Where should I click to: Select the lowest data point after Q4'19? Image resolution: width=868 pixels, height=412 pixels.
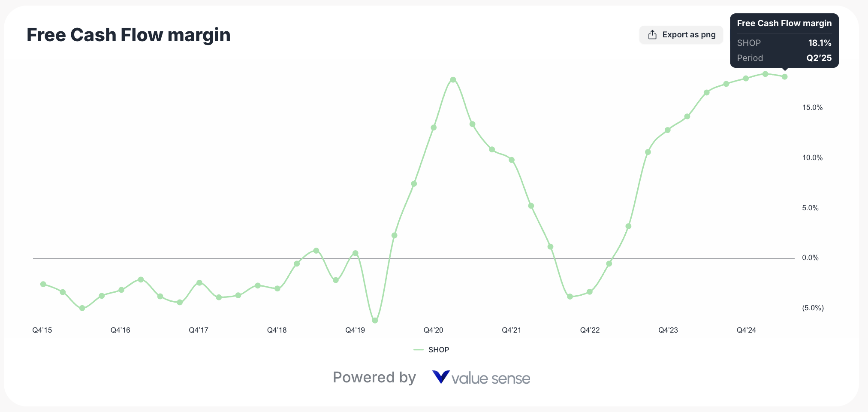click(374, 320)
